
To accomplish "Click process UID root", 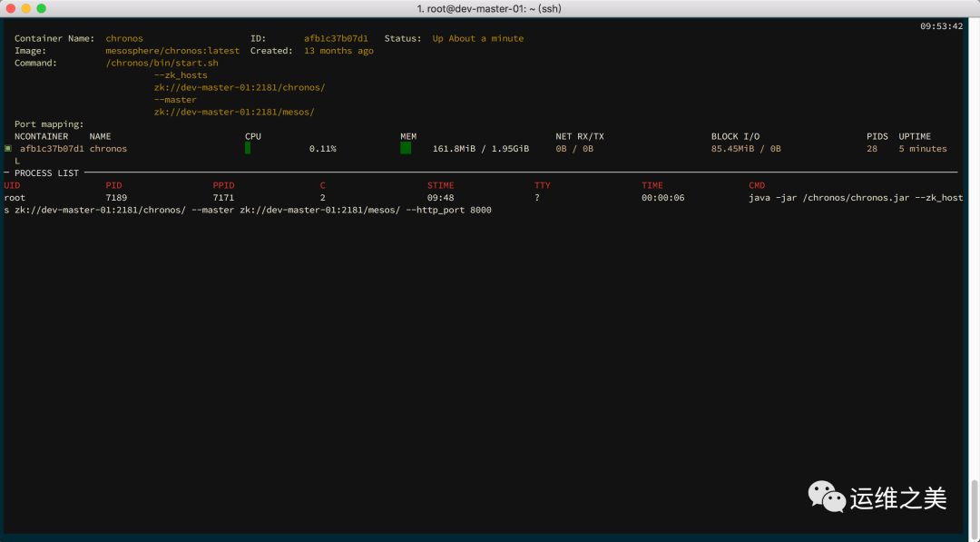I will tap(15, 198).
